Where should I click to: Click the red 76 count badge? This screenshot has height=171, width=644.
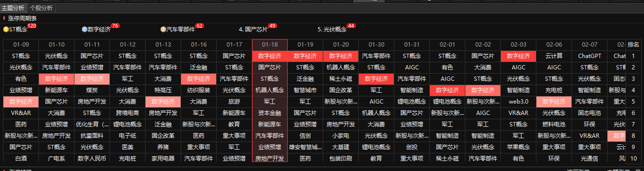115,26
